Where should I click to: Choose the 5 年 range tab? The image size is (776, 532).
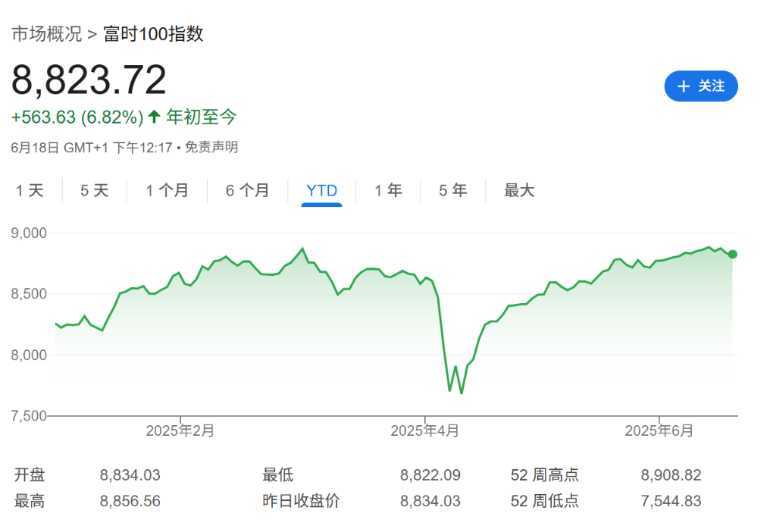click(453, 190)
